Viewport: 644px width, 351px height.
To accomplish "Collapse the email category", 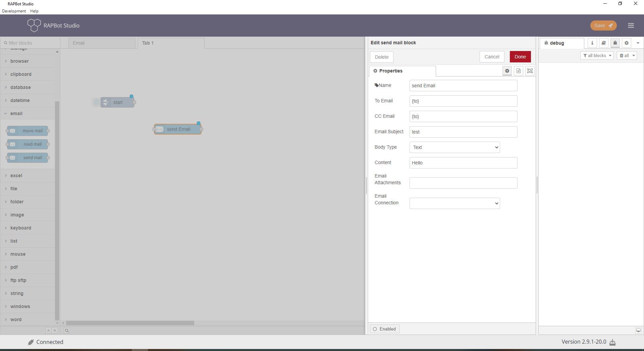I will 27,113.
